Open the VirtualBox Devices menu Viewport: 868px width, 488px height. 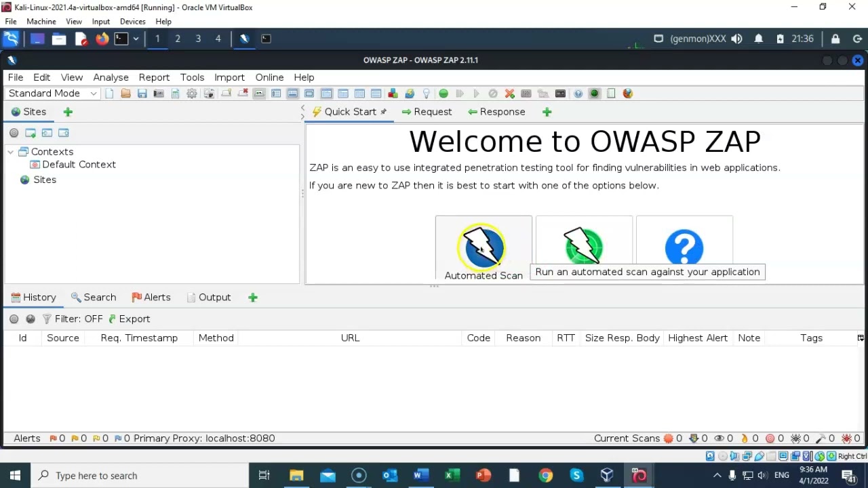click(133, 22)
